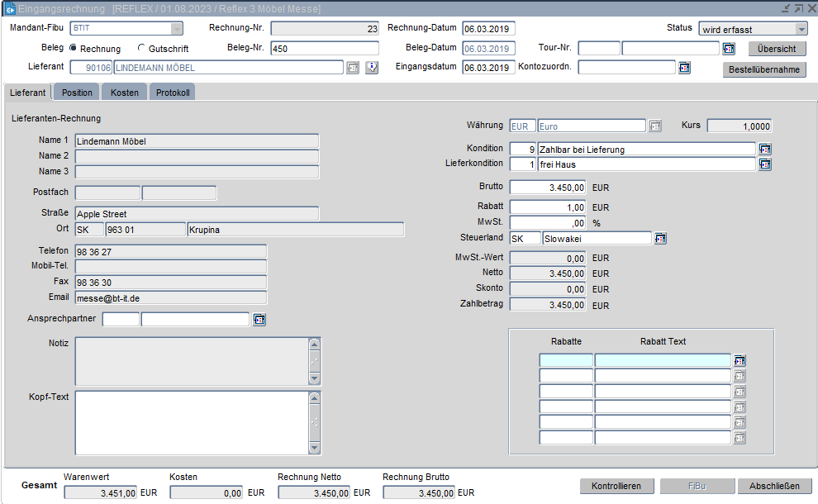Click the Kontrollieren button
The image size is (818, 504).
616,486
